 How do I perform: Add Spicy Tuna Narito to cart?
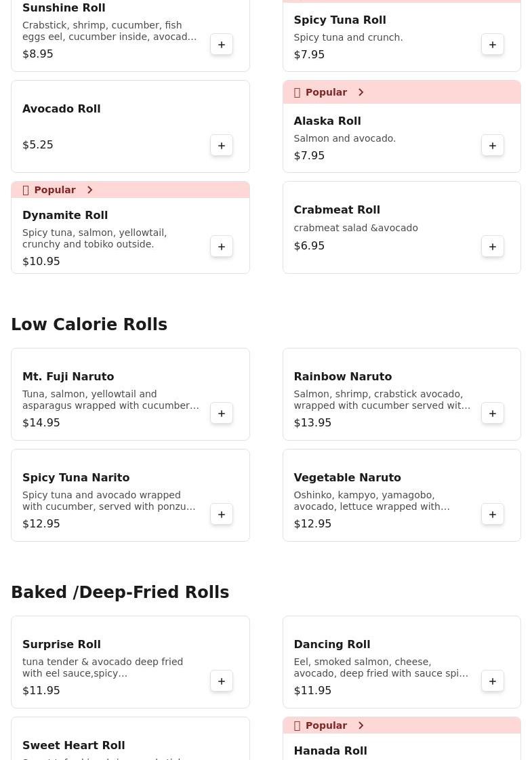(222, 515)
